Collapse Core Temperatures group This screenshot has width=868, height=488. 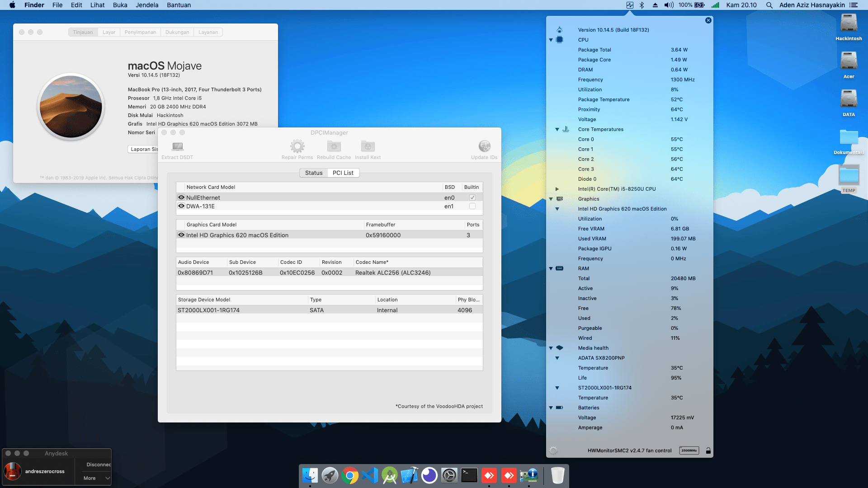point(557,129)
